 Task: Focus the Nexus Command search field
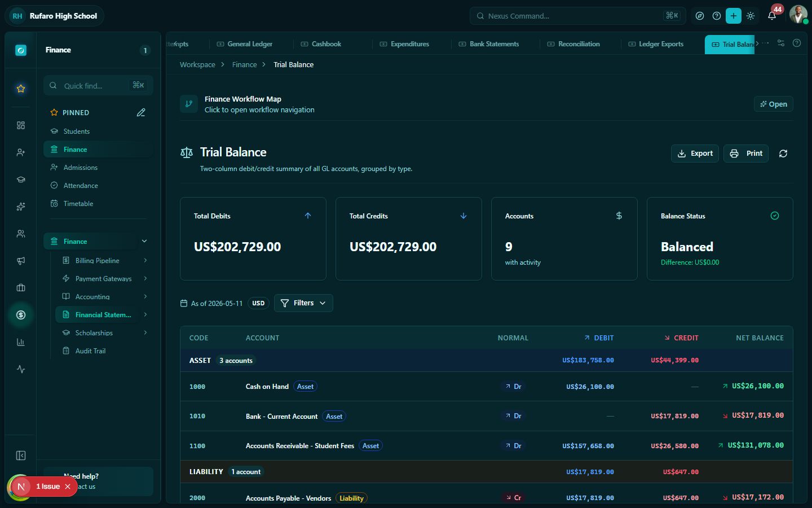(577, 16)
